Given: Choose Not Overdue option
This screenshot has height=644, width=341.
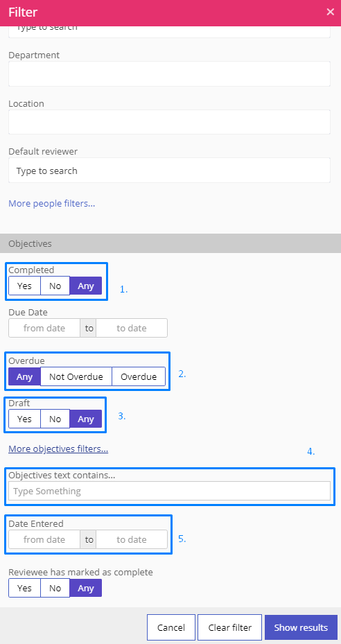Looking at the screenshot, I should point(76,376).
